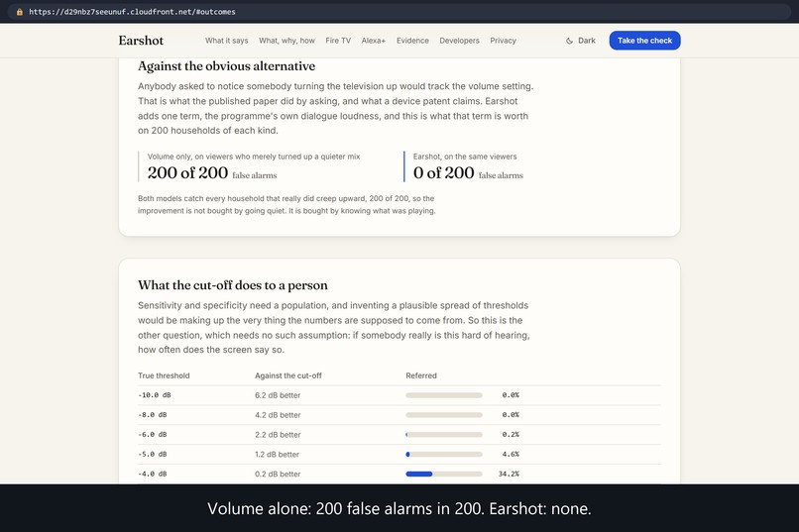Viewport: 799px width, 532px height.
Task: Click the Referred column header
Action: click(x=421, y=375)
